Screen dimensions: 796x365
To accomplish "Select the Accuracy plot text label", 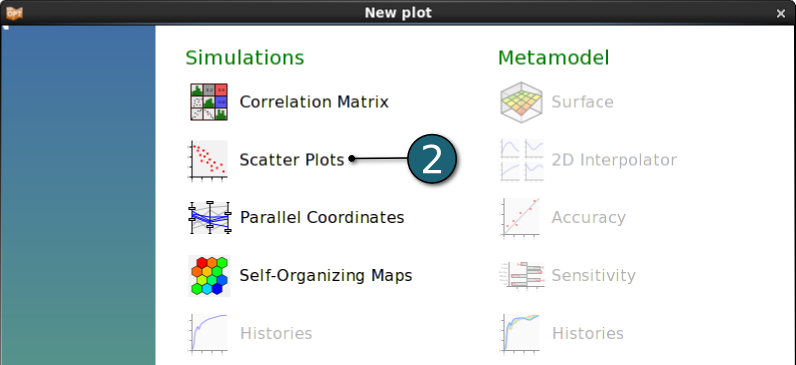I will pos(588,218).
